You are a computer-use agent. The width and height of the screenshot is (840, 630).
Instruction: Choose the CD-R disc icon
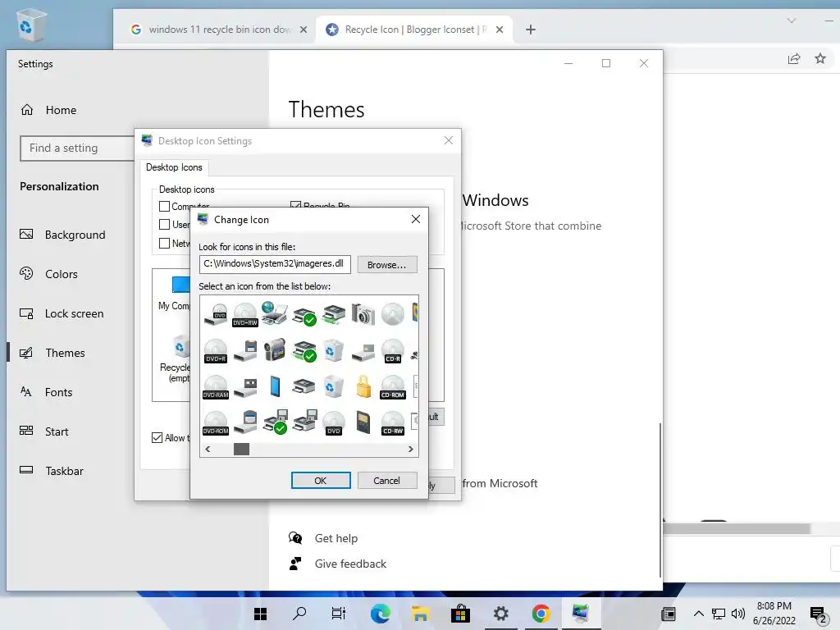coord(393,351)
